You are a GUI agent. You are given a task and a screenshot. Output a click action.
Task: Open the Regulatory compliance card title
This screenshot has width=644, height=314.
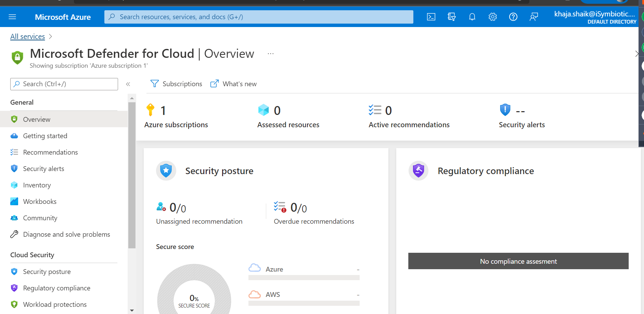(x=486, y=171)
